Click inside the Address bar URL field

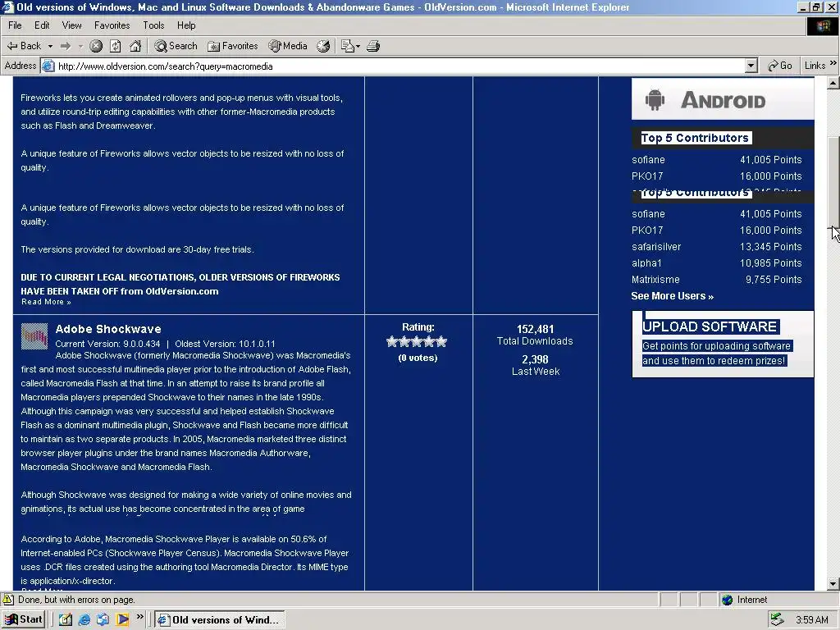399,66
